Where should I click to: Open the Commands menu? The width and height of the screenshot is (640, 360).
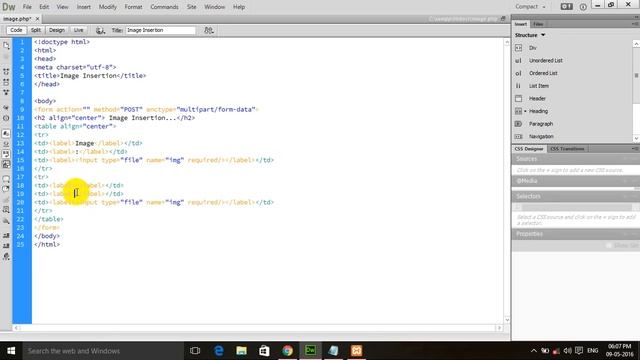pyautogui.click(x=164, y=7)
